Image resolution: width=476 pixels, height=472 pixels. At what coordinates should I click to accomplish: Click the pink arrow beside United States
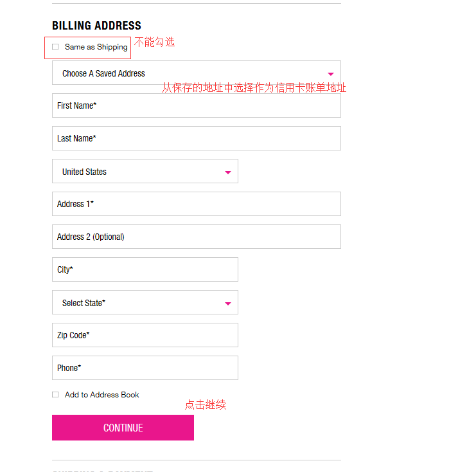pyautogui.click(x=228, y=172)
